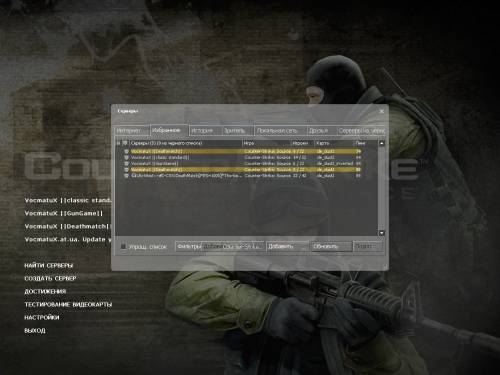Open the 'Фильтры' button
This screenshot has width=500, height=375.
(x=189, y=246)
